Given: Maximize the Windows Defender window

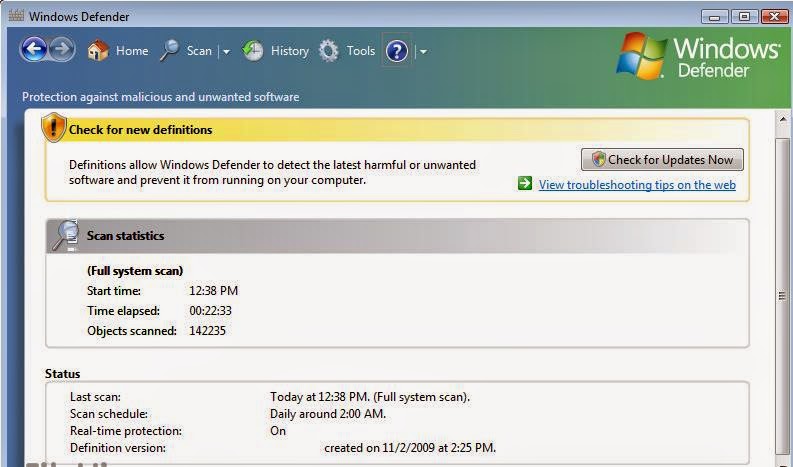Looking at the screenshot, I should (744, 17).
